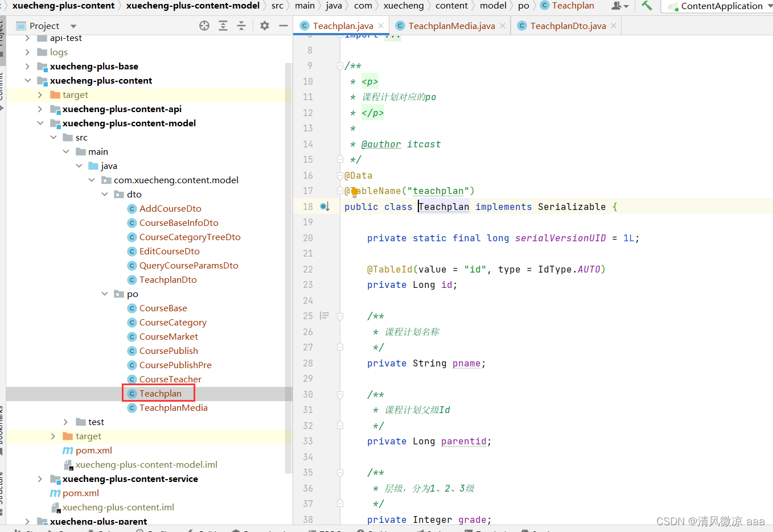The image size is (773, 532).
Task: Collapse the po package
Action: click(105, 294)
